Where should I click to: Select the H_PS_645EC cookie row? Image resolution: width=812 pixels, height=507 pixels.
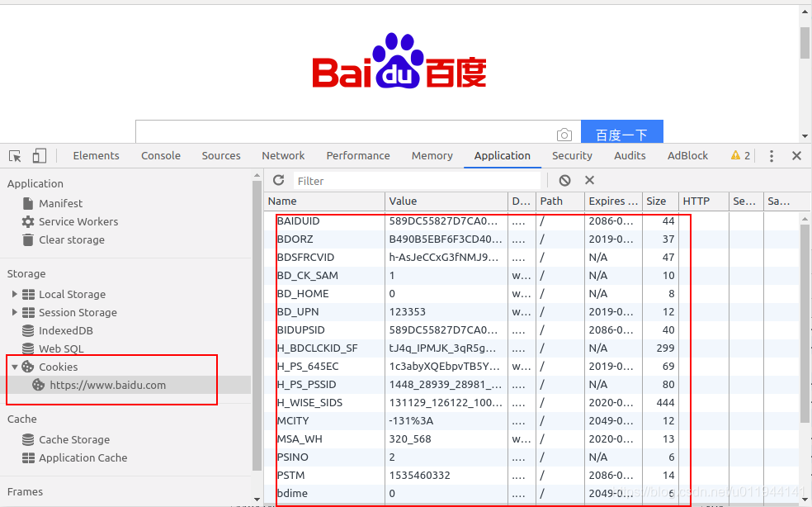click(x=531, y=366)
